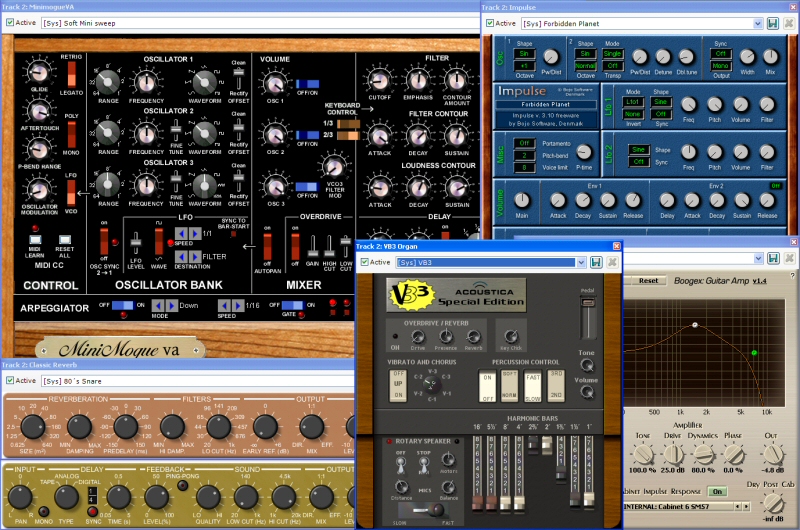Open VB3 preset dropdown arrow

(x=581, y=262)
